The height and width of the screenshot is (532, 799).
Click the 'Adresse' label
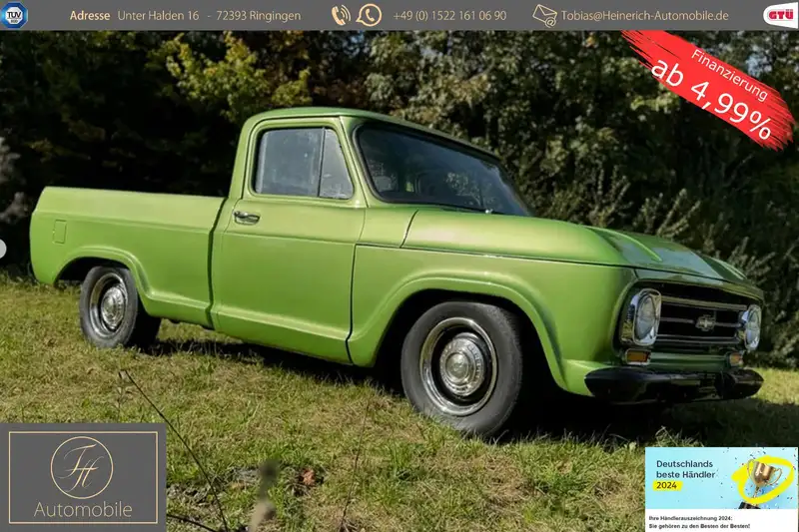(x=90, y=16)
